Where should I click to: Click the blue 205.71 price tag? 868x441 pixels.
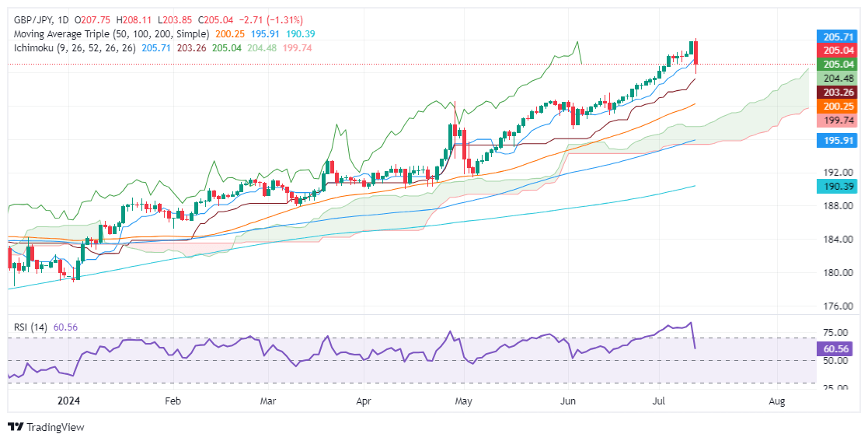tap(838, 37)
